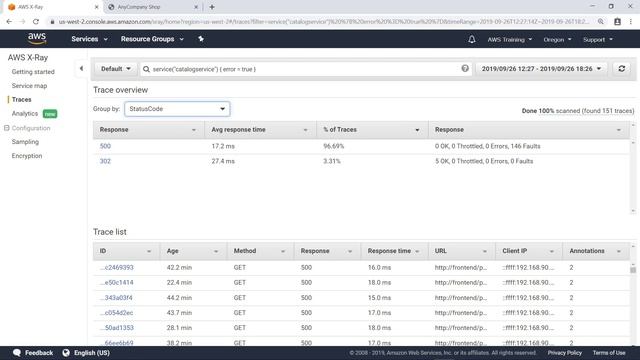
Task: Click Privacy Policy in footer
Action: (x=564, y=353)
